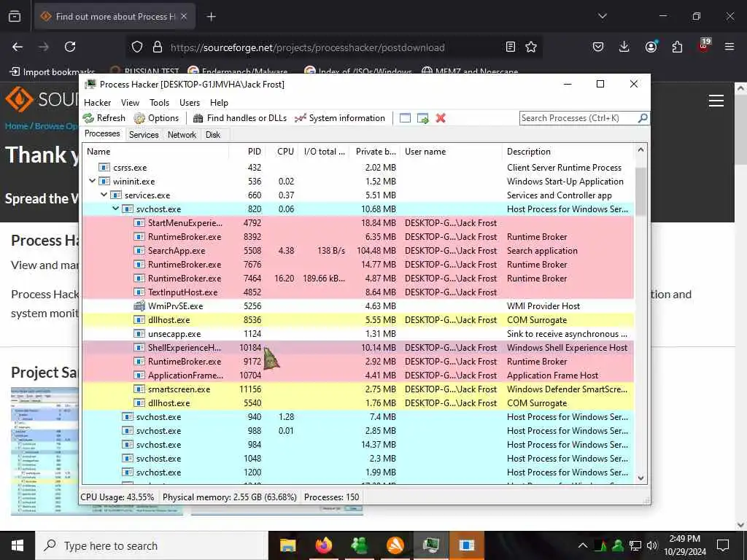The image size is (747, 560).
Task: Show hidden system tray icons
Action: 583,545
